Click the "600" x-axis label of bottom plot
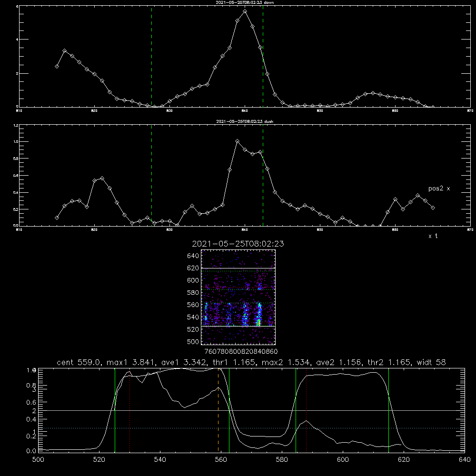The width and height of the screenshot is (476, 476). point(343,460)
